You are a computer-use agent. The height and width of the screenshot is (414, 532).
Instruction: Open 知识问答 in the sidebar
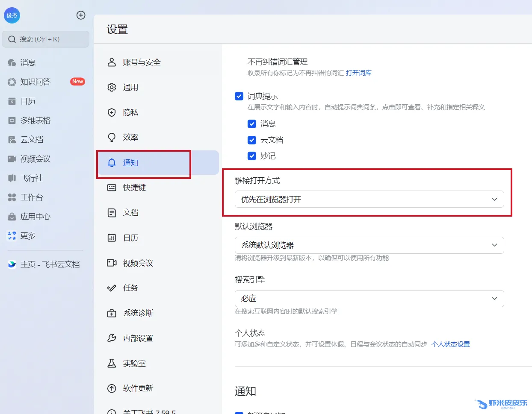[35, 82]
